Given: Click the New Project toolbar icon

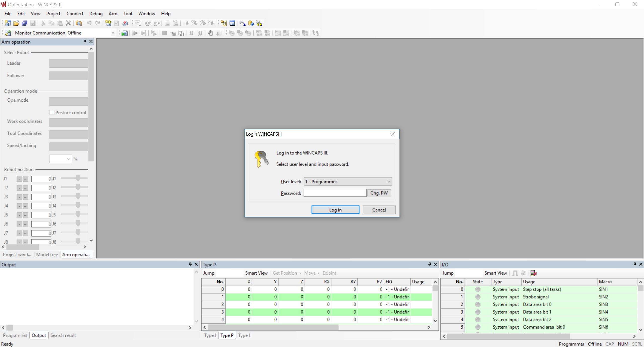Looking at the screenshot, I should pyautogui.click(x=8, y=23).
